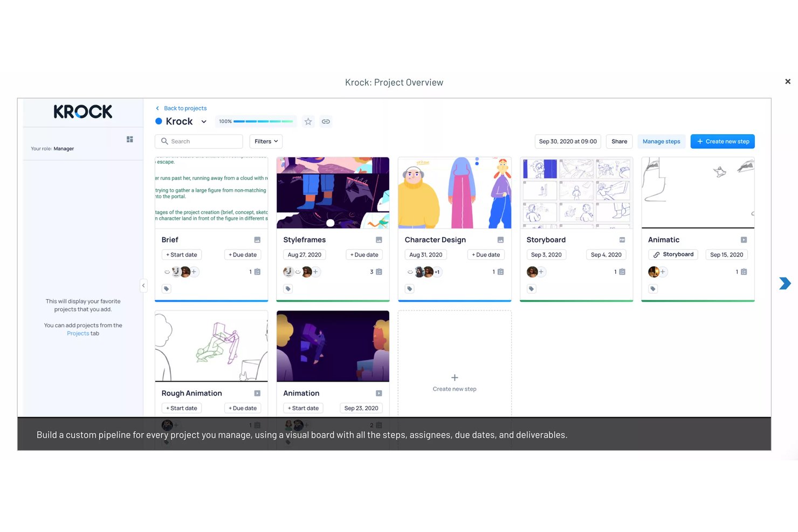Click the blue Krock project color dot
Viewport: 798px width, 532px height.
coord(159,121)
